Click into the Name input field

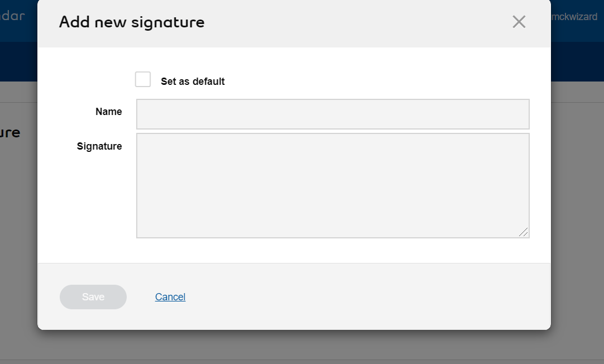tap(333, 113)
